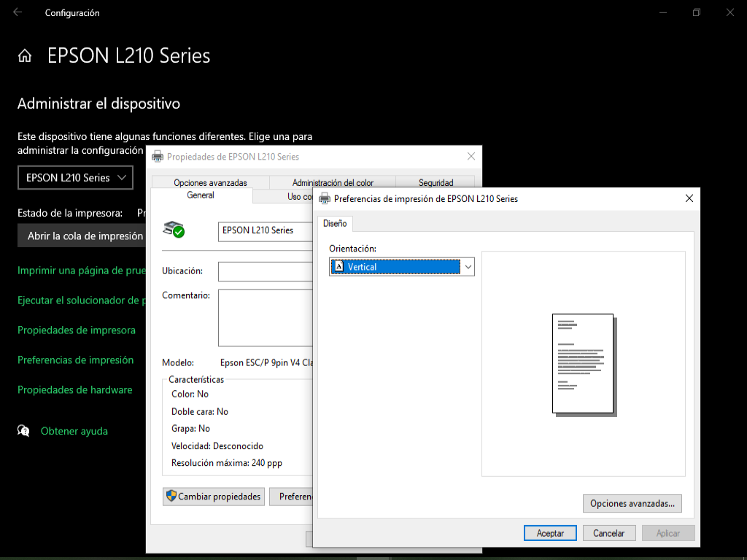The height and width of the screenshot is (560, 747).
Task: Open the Orientación dropdown
Action: pos(402,267)
